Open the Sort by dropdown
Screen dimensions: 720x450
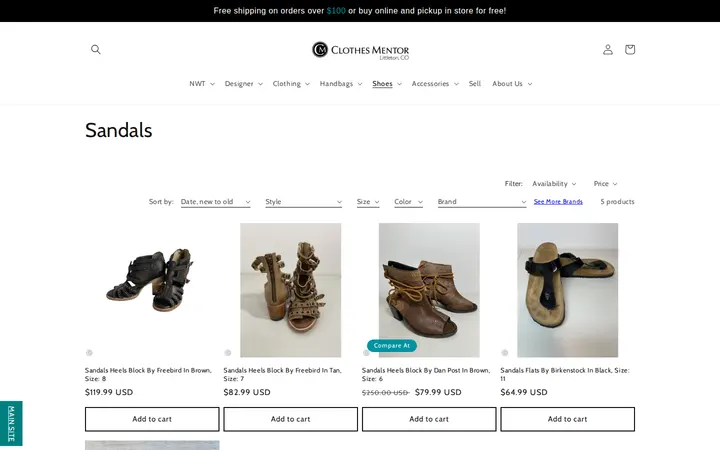(x=215, y=202)
